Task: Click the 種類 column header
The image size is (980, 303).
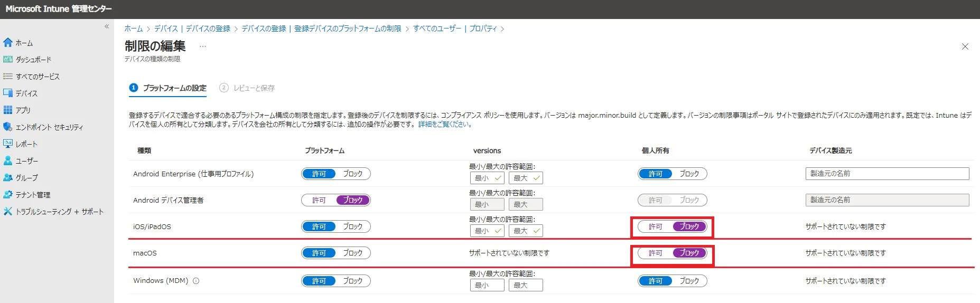Action: pyautogui.click(x=144, y=150)
